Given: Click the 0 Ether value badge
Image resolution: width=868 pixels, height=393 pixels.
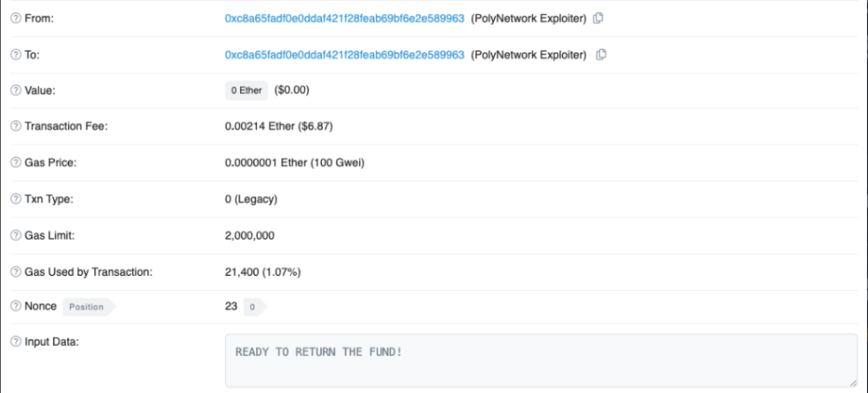Looking at the screenshot, I should point(246,90).
